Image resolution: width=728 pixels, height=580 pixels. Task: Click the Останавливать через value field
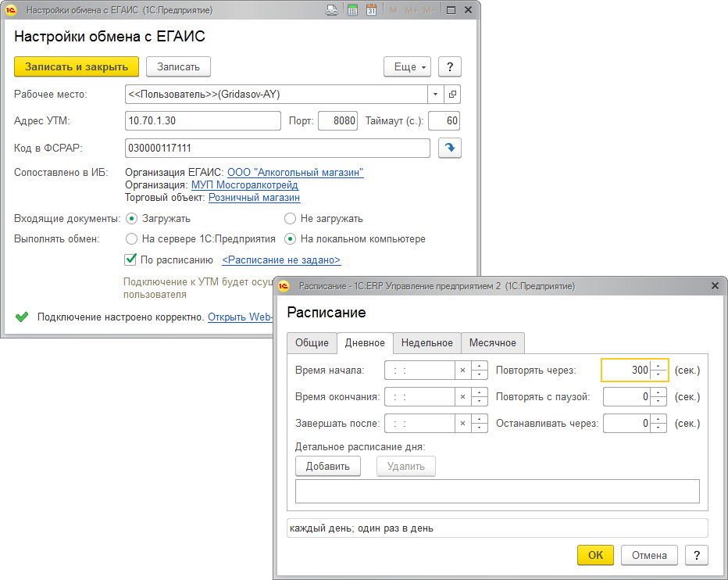[626, 424]
